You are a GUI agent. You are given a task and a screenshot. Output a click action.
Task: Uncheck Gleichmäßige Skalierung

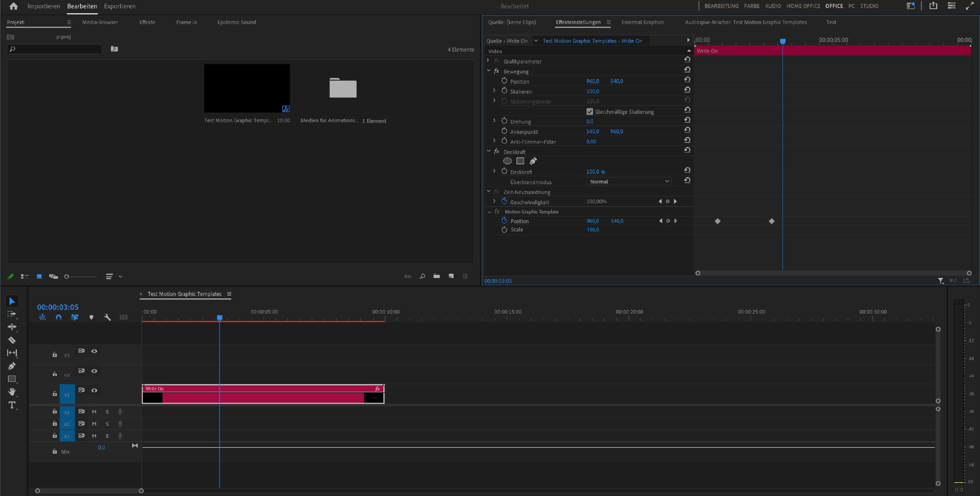pyautogui.click(x=590, y=111)
